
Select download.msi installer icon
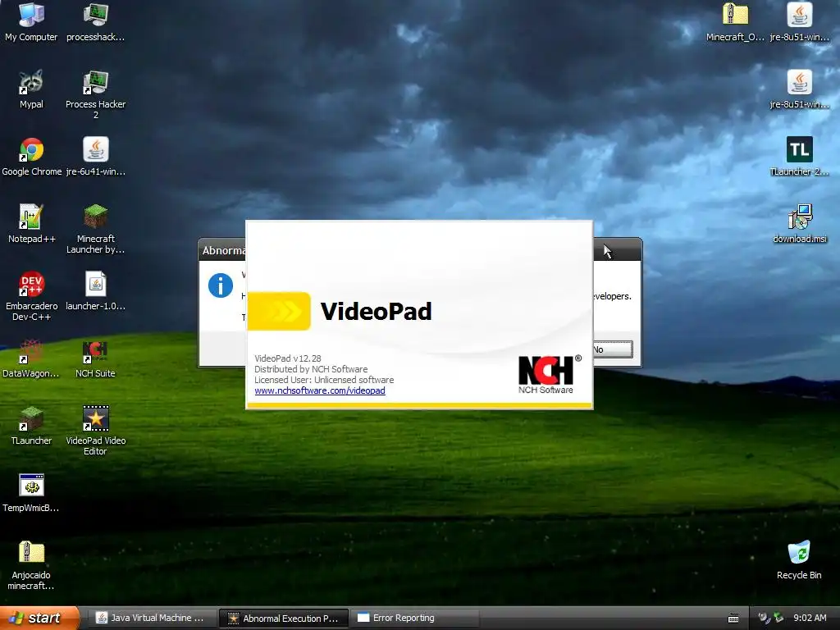coord(799,223)
